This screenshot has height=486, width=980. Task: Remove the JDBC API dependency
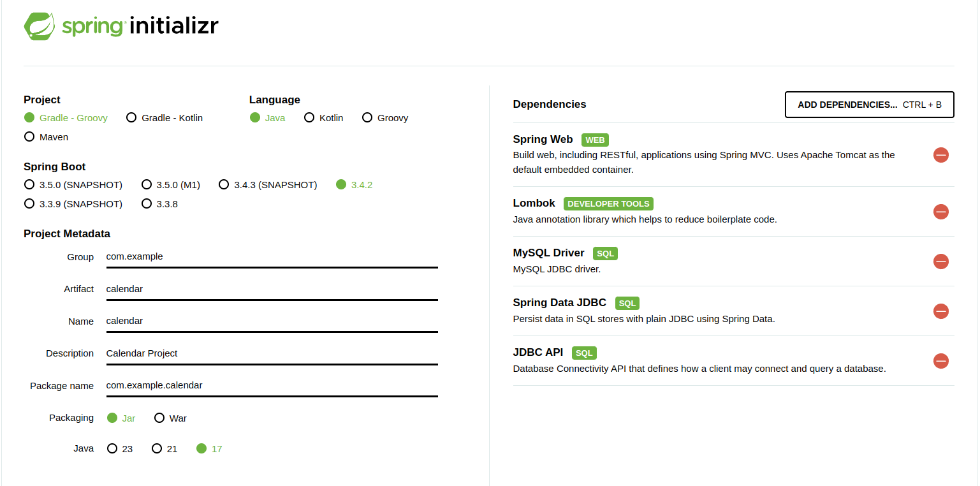940,361
